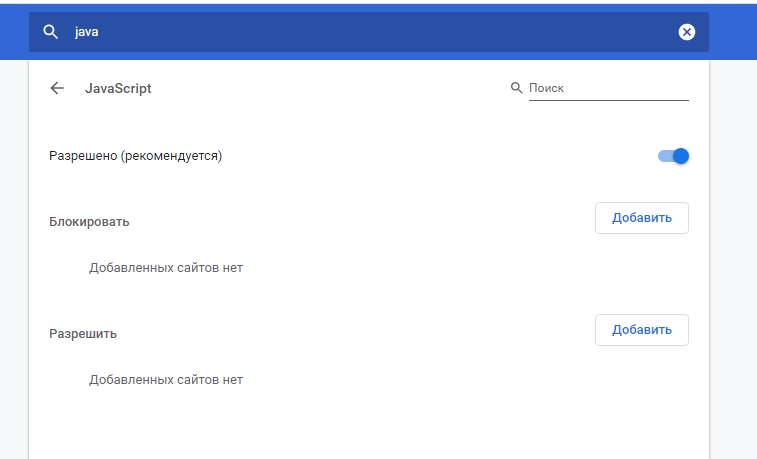757x459 pixels.
Task: Go back with the arrow beside JavaScript
Action: click(x=57, y=88)
